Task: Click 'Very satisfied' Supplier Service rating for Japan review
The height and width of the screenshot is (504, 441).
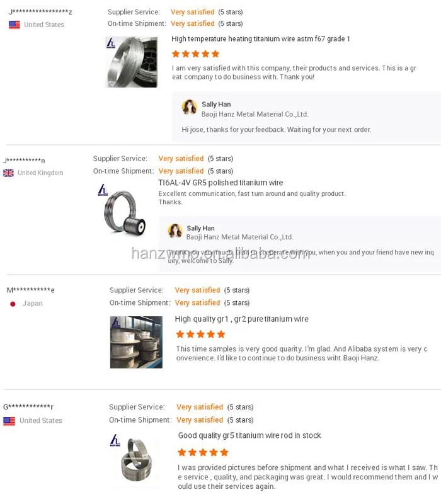Action: point(197,290)
